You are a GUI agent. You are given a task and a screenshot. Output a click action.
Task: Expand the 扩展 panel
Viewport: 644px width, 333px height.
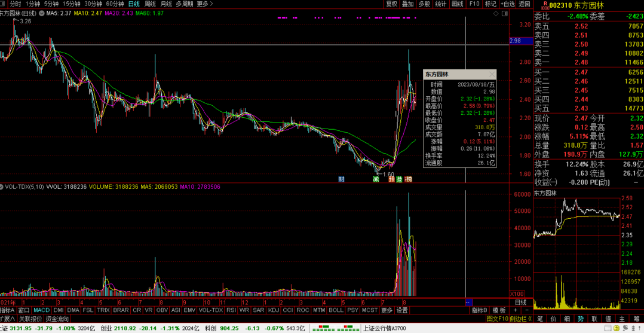click(x=7, y=319)
